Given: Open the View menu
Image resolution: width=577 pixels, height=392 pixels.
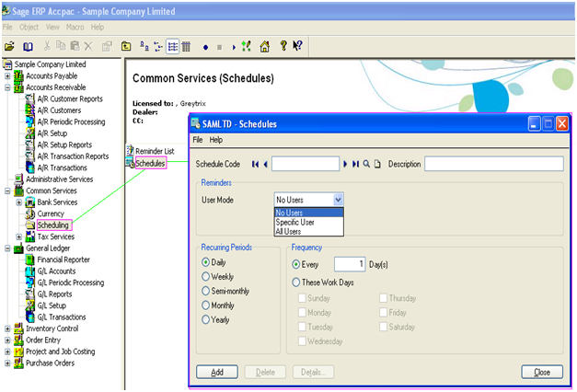Looking at the screenshot, I should pos(52,28).
